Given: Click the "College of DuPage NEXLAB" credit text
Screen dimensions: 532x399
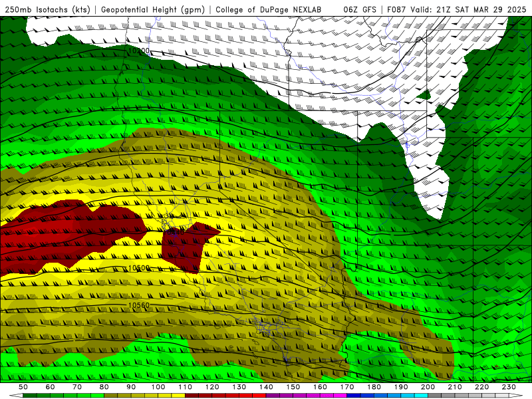Looking at the screenshot, I should click(269, 9).
